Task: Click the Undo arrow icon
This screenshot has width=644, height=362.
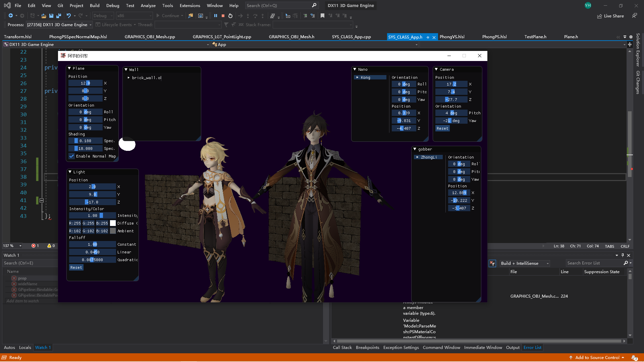Action: [68, 16]
